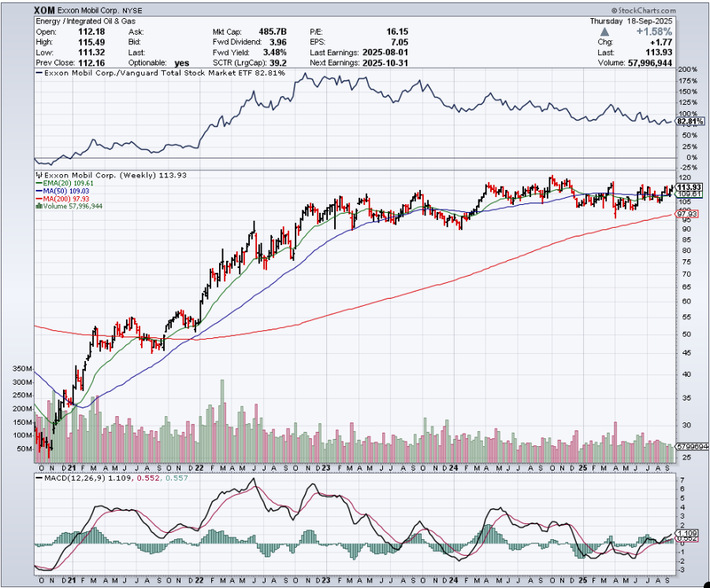Viewport: 710px width, 588px height.
Task: Click the green EMA(20) 109.61 legend entry
Action: (65, 183)
